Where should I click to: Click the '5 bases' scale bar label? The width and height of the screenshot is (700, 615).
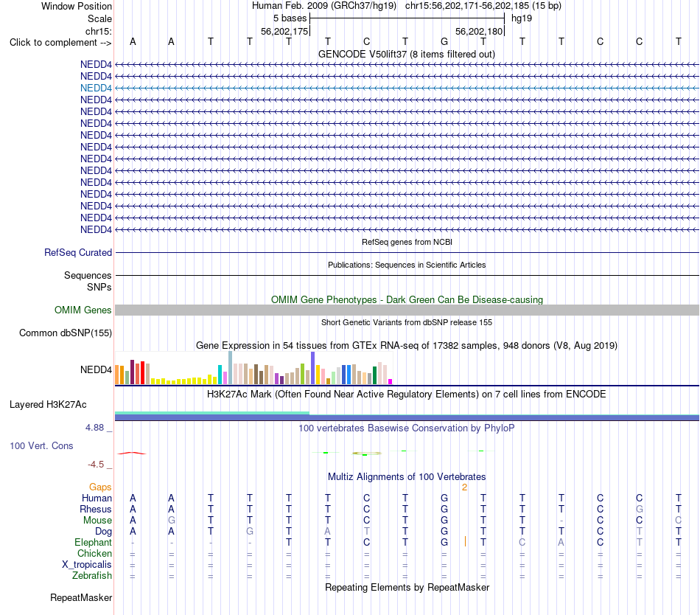[x=290, y=18]
